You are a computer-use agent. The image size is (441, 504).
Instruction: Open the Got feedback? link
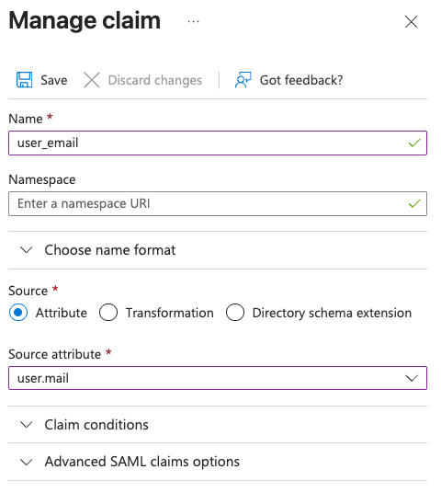pos(301,80)
